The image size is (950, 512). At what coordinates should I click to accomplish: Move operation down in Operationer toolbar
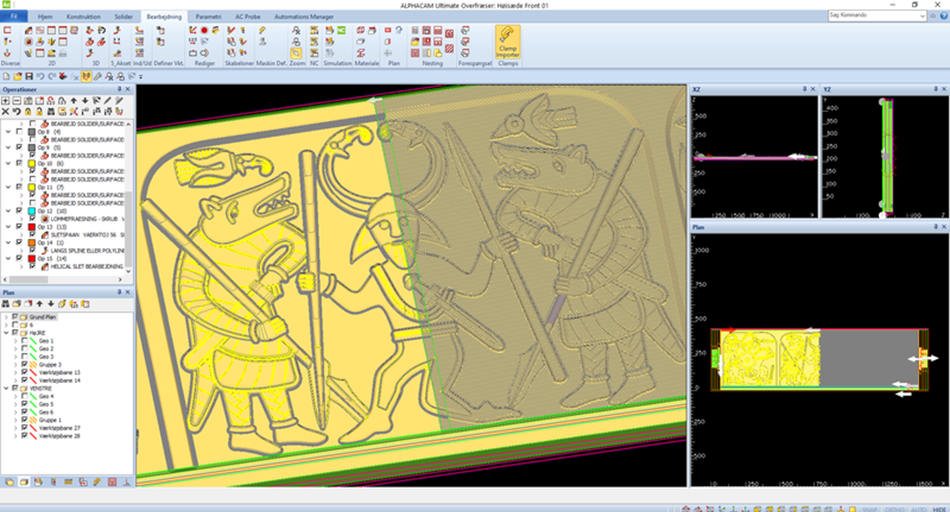[x=85, y=101]
